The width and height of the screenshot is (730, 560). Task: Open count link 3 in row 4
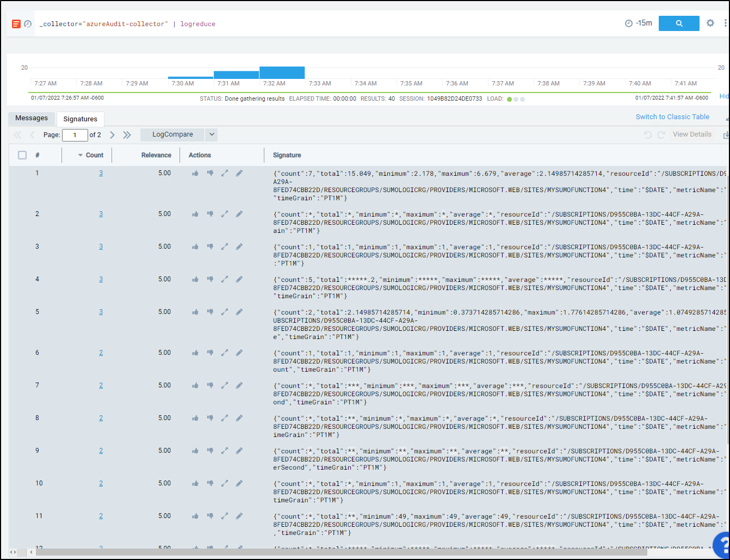tap(101, 279)
